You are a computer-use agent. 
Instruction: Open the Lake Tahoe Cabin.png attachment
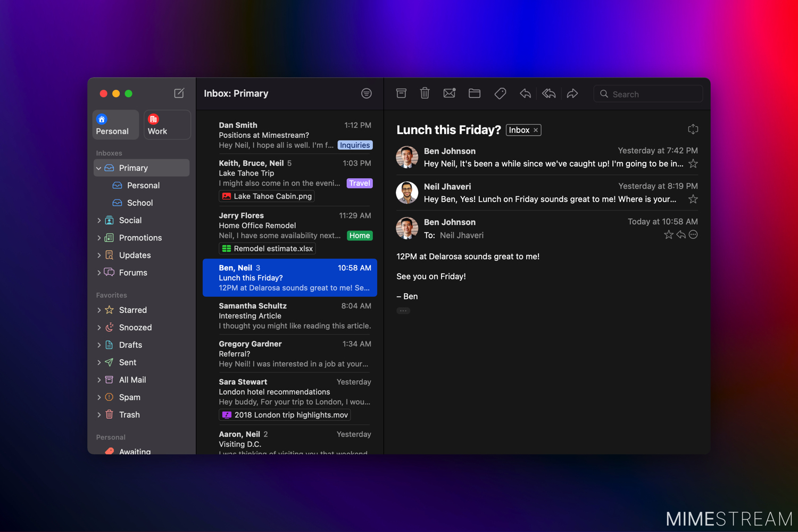tap(267, 196)
